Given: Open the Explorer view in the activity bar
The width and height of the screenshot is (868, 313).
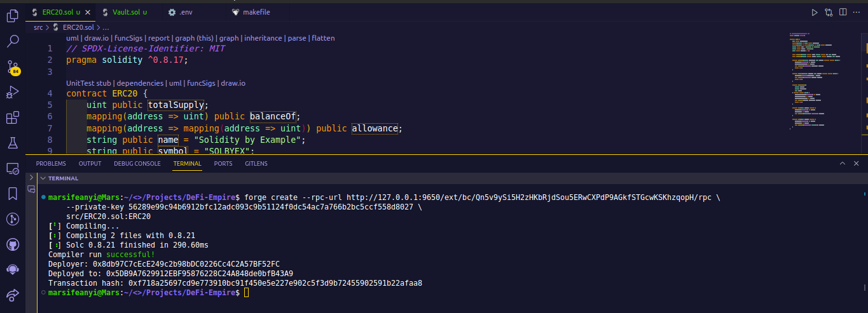Looking at the screenshot, I should 12,16.
